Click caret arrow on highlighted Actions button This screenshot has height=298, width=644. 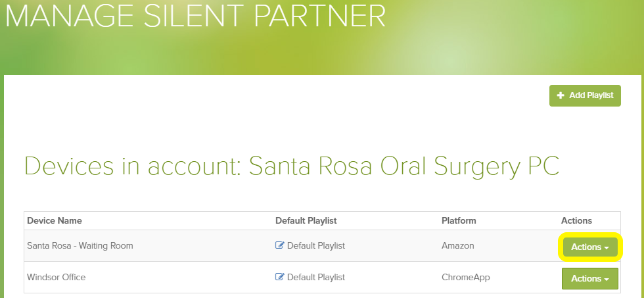pyautogui.click(x=606, y=248)
